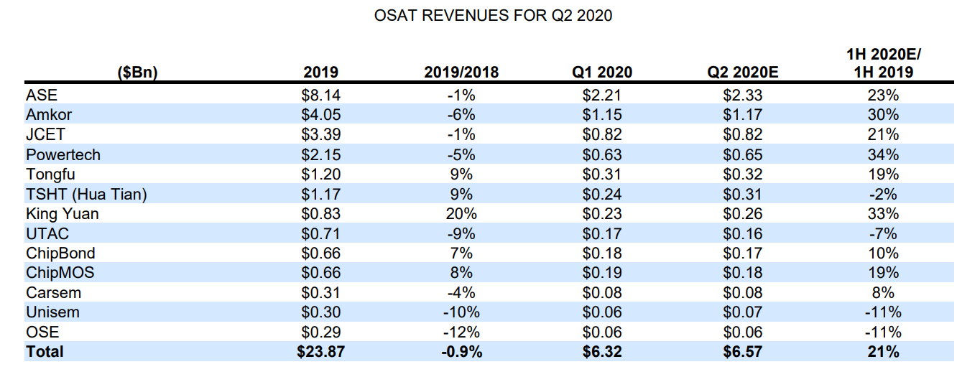This screenshot has width=980, height=377.
Task: Select Total 2019 revenue '$23.87'
Action: pos(321,352)
